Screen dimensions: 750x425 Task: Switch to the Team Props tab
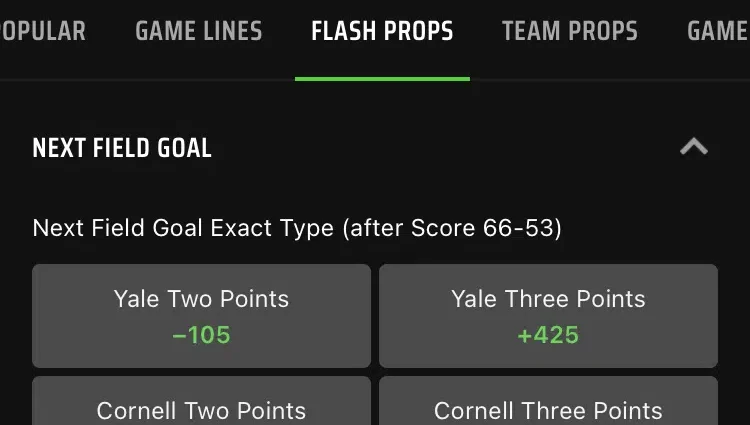[x=569, y=32]
